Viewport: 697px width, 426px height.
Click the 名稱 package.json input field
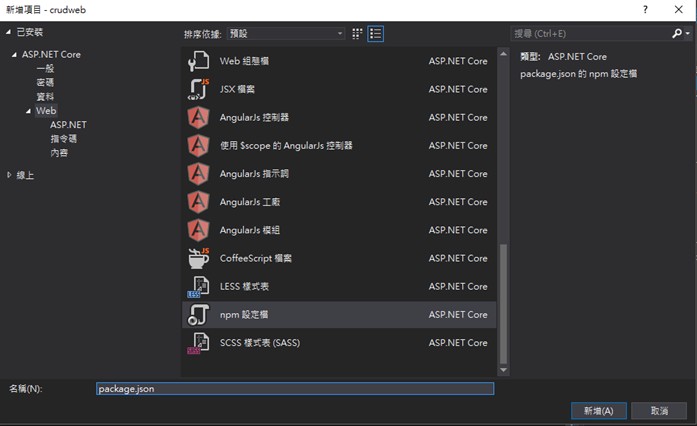(x=295, y=389)
